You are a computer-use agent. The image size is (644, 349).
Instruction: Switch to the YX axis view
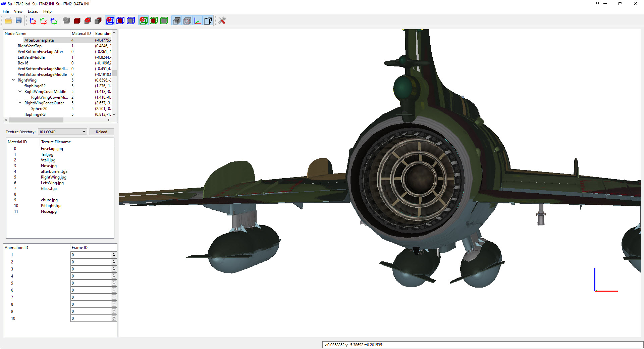(x=43, y=21)
